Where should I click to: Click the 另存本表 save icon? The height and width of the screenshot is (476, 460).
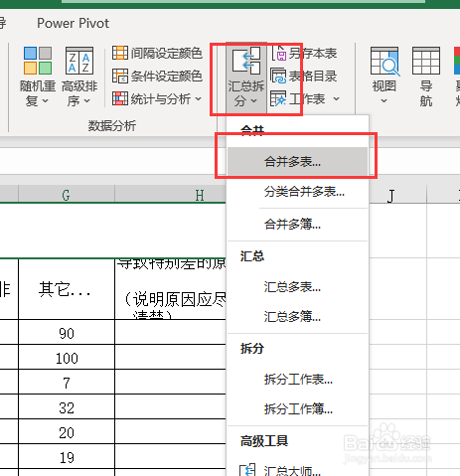click(x=279, y=53)
